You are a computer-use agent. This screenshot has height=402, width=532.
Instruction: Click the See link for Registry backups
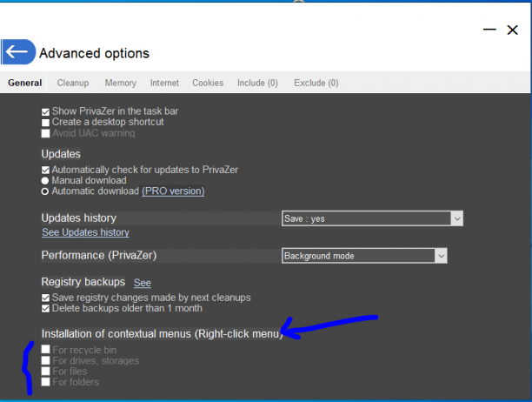(143, 283)
